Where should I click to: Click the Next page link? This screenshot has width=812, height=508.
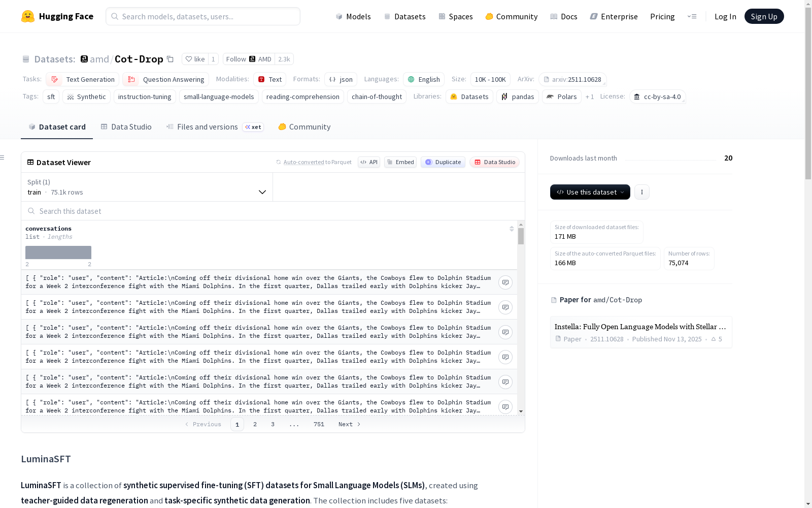350,424
